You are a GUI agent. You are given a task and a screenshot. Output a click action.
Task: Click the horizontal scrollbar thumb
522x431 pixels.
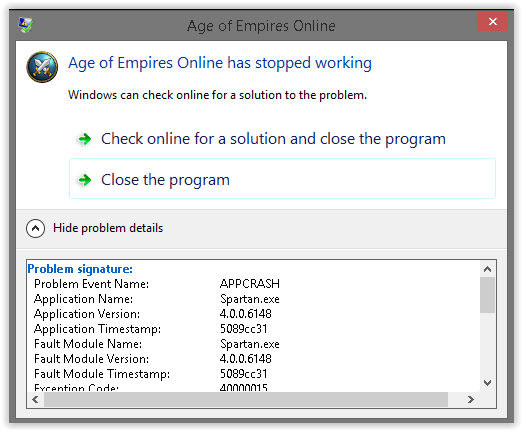coord(246,399)
